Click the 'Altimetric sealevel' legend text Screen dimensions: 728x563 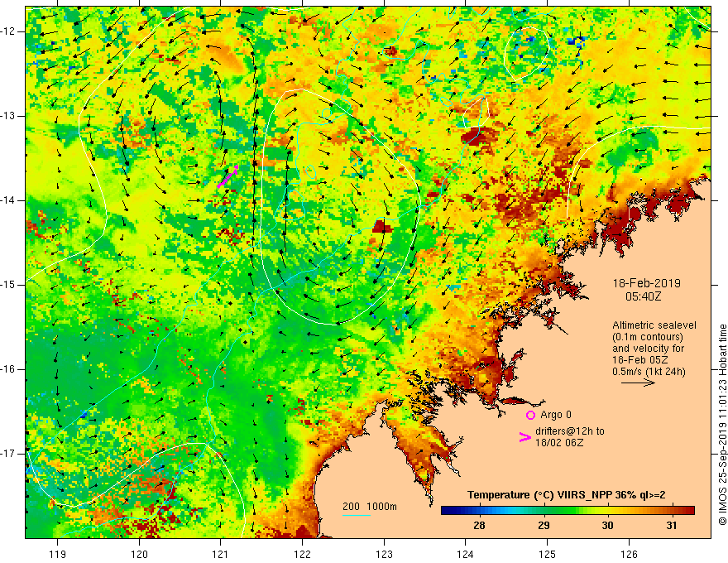pos(654,325)
